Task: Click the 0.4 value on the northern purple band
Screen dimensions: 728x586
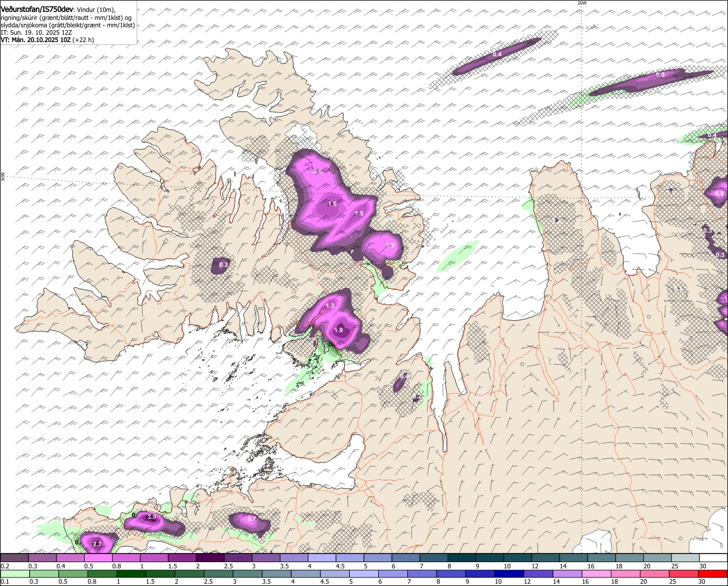Action: pos(497,55)
